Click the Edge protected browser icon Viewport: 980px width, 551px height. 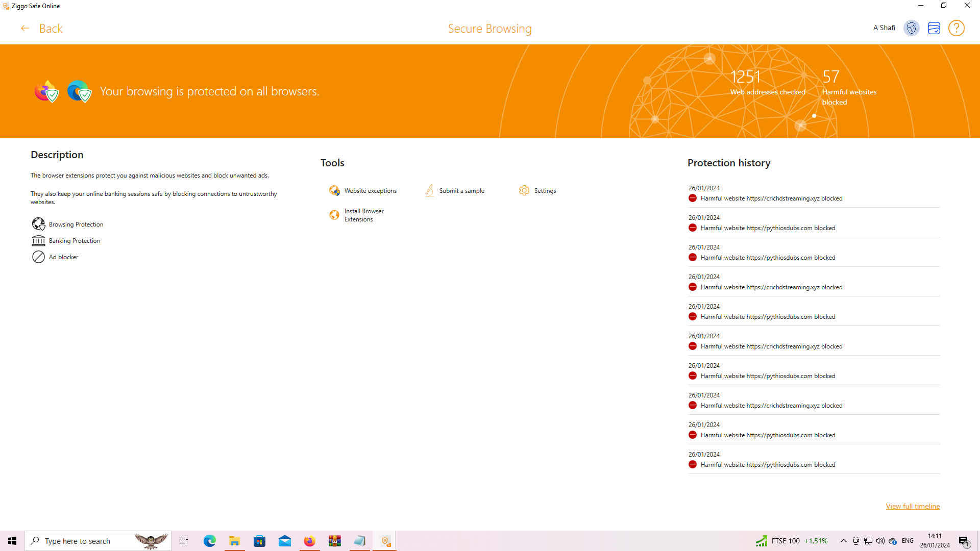[79, 91]
